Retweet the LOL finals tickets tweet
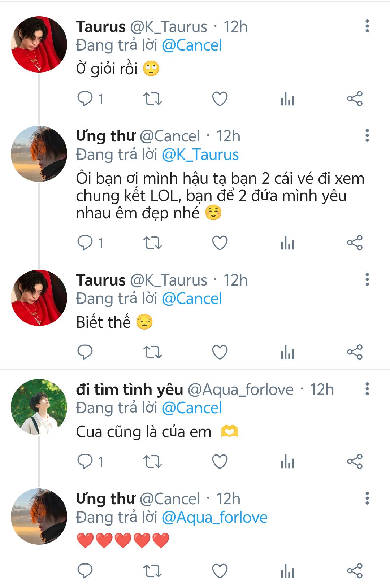Image resolution: width=390 pixels, height=588 pixels. (152, 243)
